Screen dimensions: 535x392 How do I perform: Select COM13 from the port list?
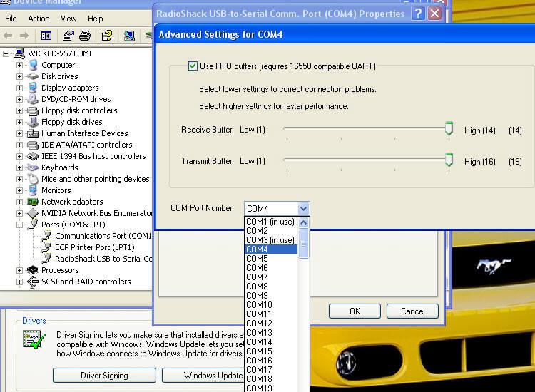(271, 333)
